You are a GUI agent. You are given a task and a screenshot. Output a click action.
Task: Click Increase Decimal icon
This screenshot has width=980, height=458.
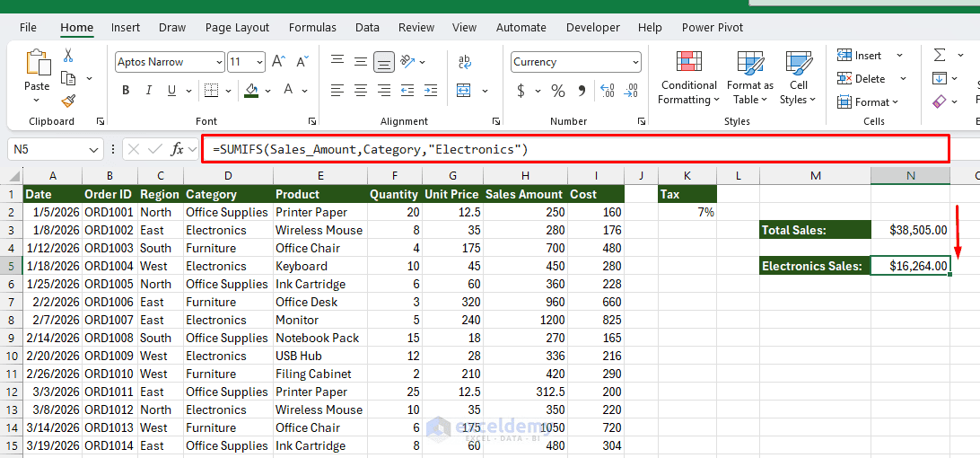point(607,91)
